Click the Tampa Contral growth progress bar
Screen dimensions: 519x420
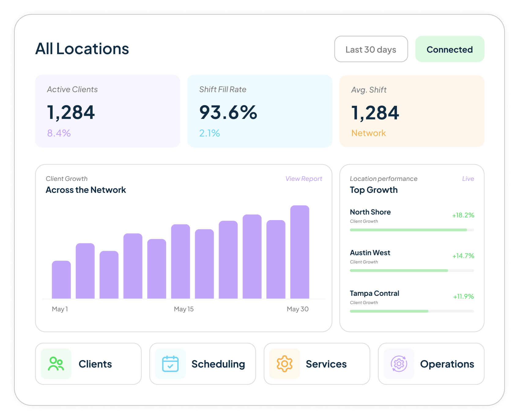[412, 311]
